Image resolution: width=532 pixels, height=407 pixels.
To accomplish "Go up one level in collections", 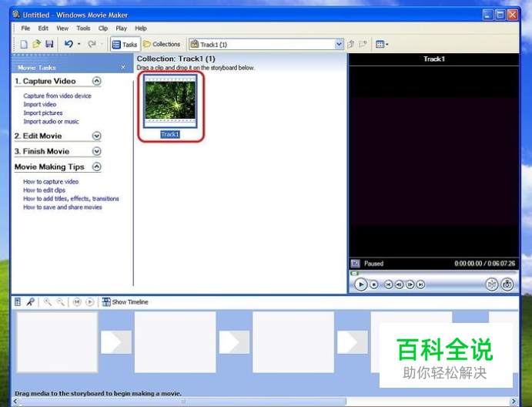I will [351, 44].
